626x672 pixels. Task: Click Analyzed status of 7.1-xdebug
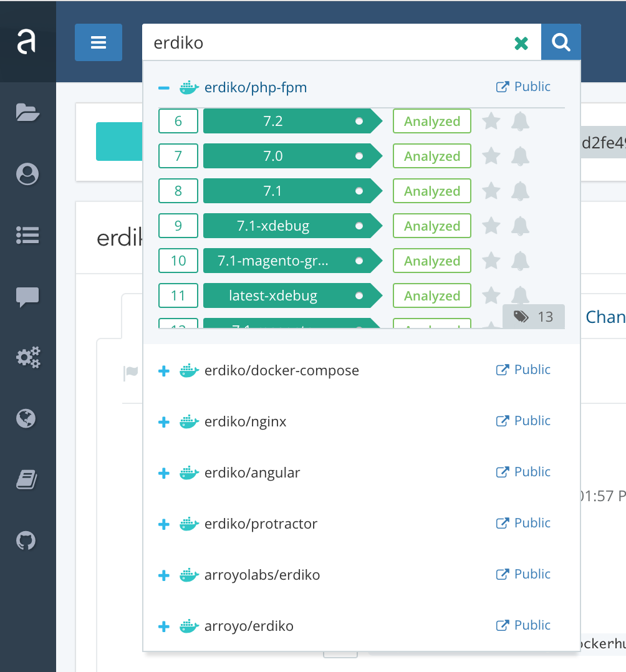(431, 226)
